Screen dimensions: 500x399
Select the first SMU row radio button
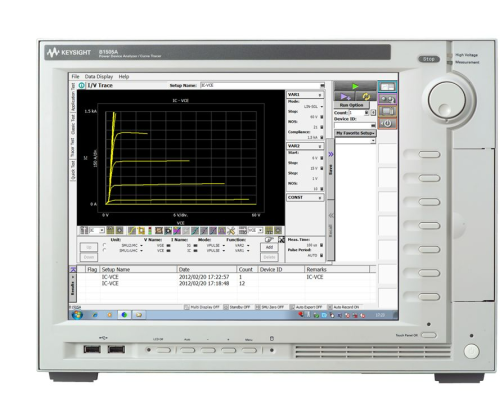click(104, 245)
